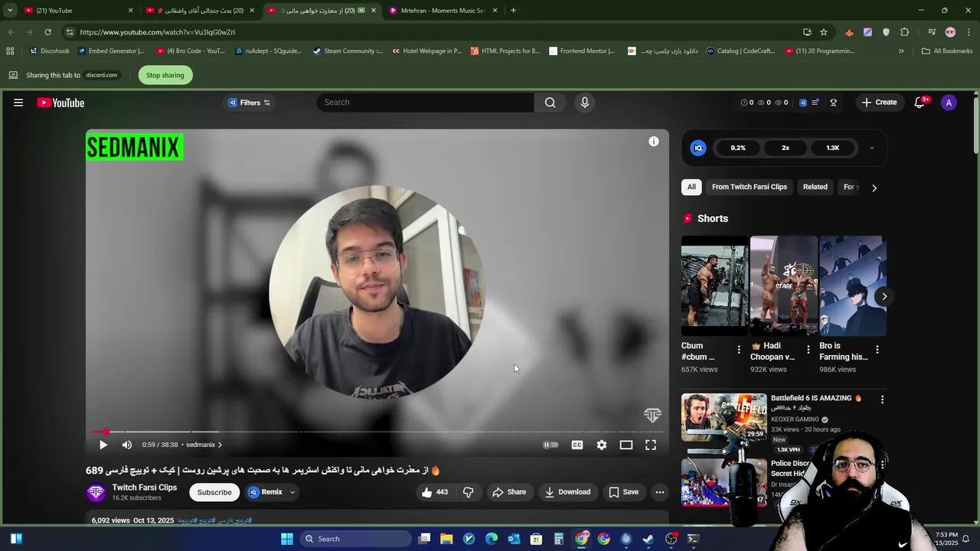Image resolution: width=980 pixels, height=551 pixels.
Task: Open options for Bro is Farming short
Action: point(877,350)
